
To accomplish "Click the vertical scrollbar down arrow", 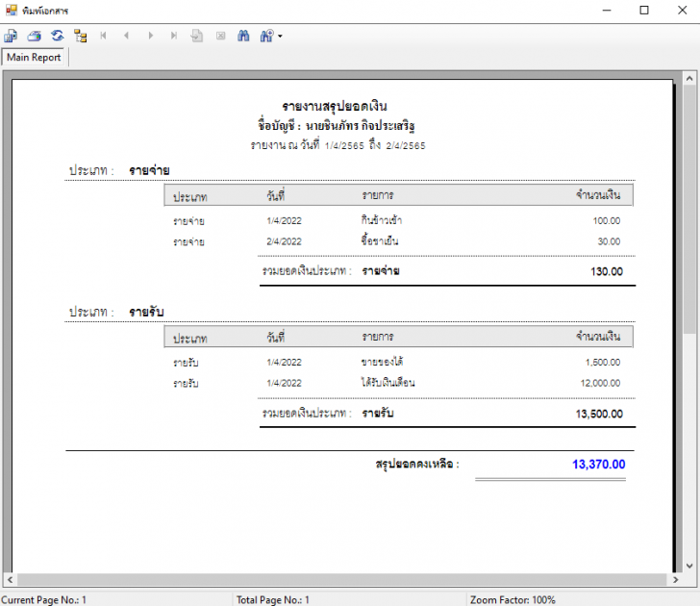I will click(x=689, y=566).
